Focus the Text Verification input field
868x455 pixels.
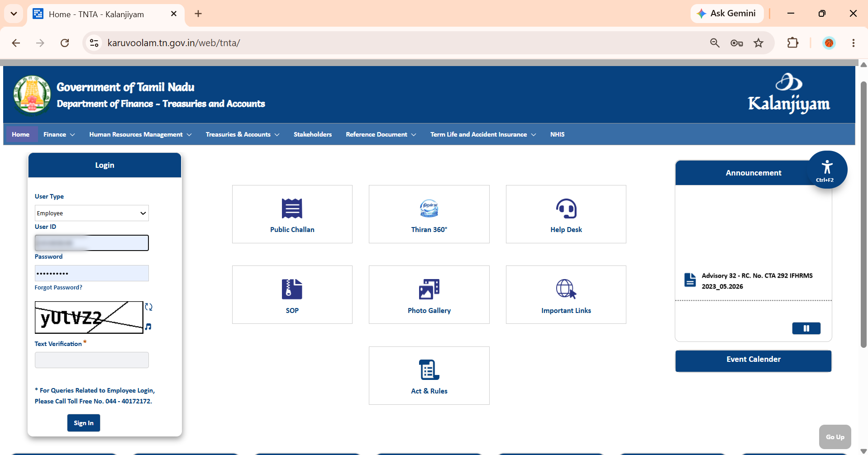click(x=92, y=360)
